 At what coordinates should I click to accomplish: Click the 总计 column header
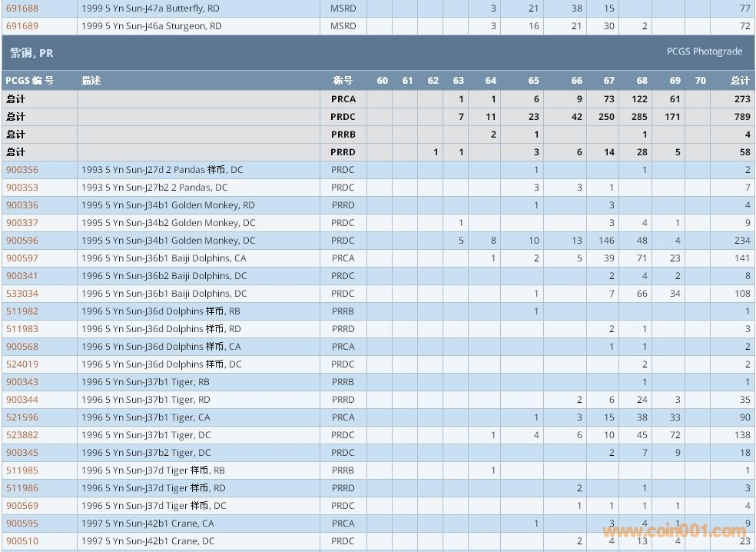740,81
